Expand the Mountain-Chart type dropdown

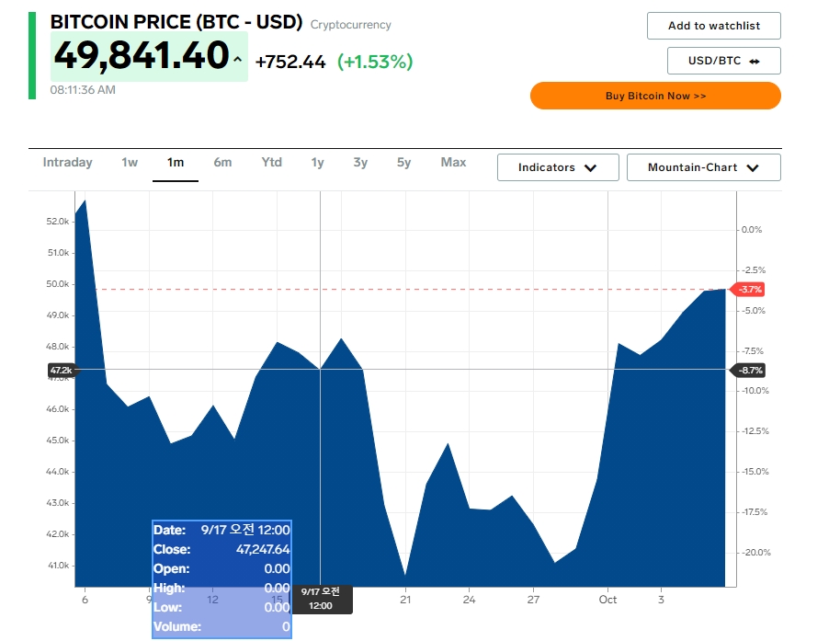[x=703, y=167]
